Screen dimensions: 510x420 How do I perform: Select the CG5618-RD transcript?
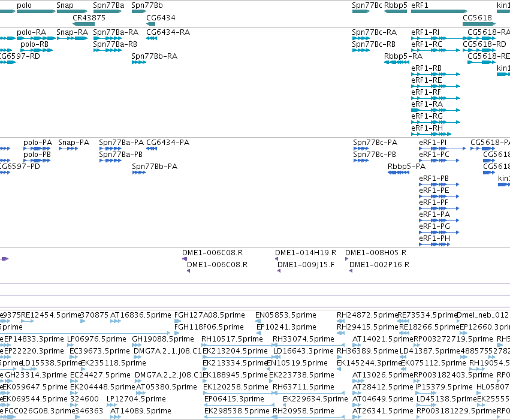click(x=479, y=50)
